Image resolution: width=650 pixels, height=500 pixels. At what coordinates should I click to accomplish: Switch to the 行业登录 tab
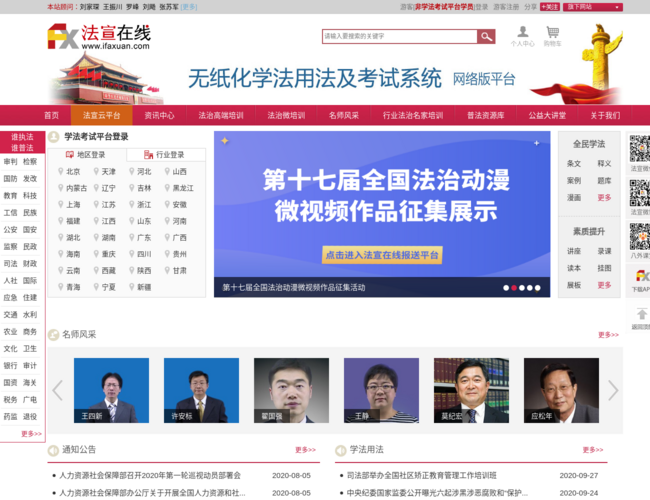coord(166,155)
